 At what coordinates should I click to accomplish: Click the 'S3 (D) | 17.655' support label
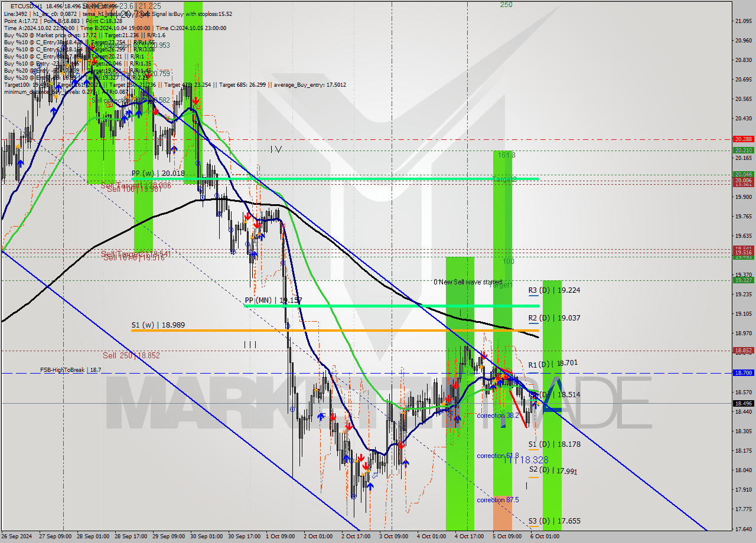point(554,521)
